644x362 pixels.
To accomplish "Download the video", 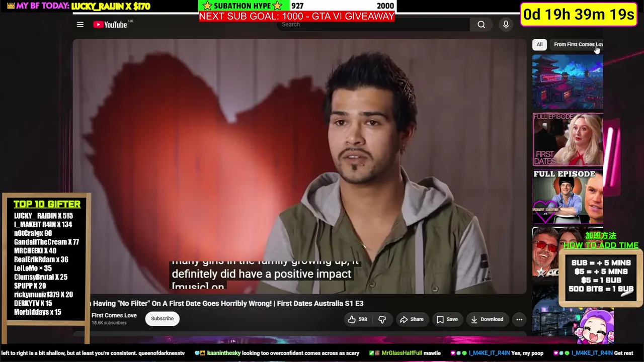I will [487, 319].
